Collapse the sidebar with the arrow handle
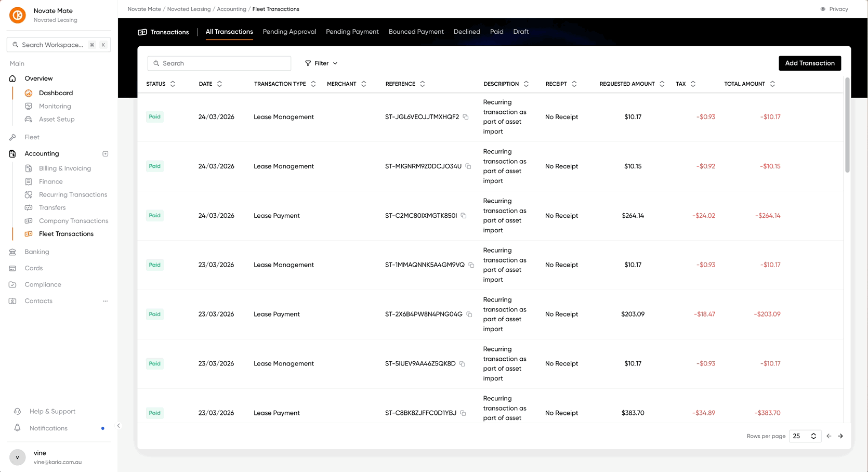This screenshot has height=472, width=868. click(x=119, y=426)
